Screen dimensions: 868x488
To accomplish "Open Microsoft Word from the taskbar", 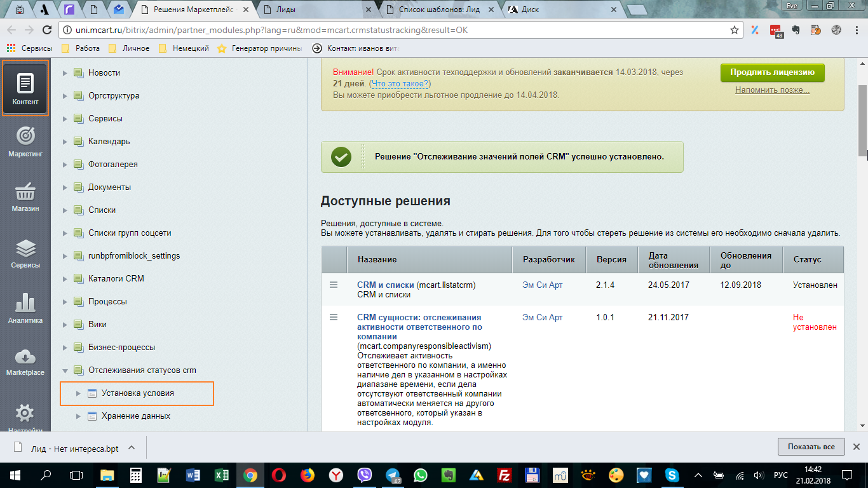I will (193, 475).
